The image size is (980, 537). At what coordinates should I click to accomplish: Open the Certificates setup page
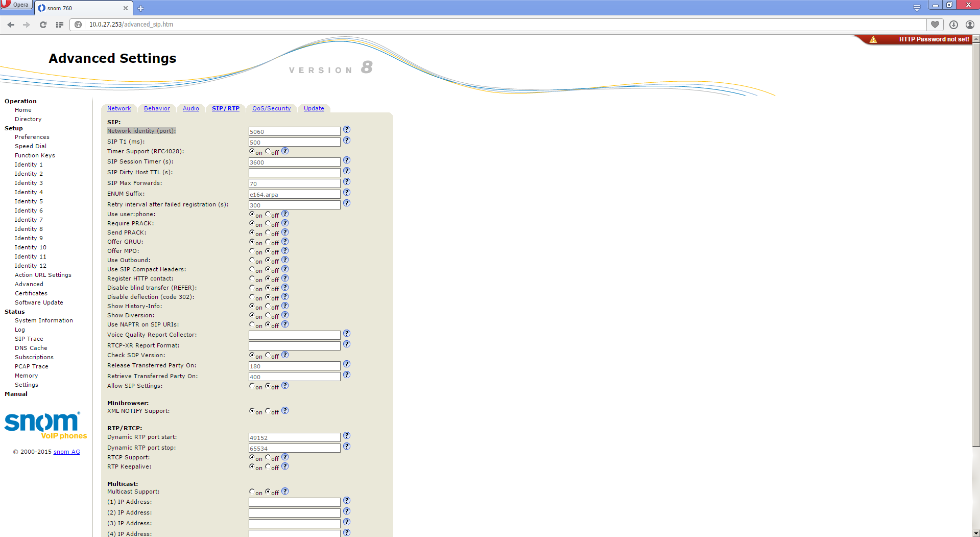pyautogui.click(x=31, y=293)
